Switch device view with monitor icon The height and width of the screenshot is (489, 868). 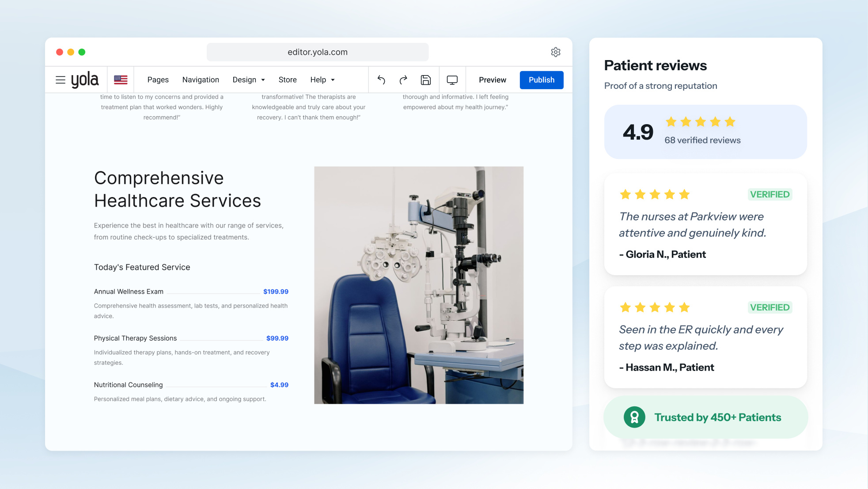click(452, 80)
